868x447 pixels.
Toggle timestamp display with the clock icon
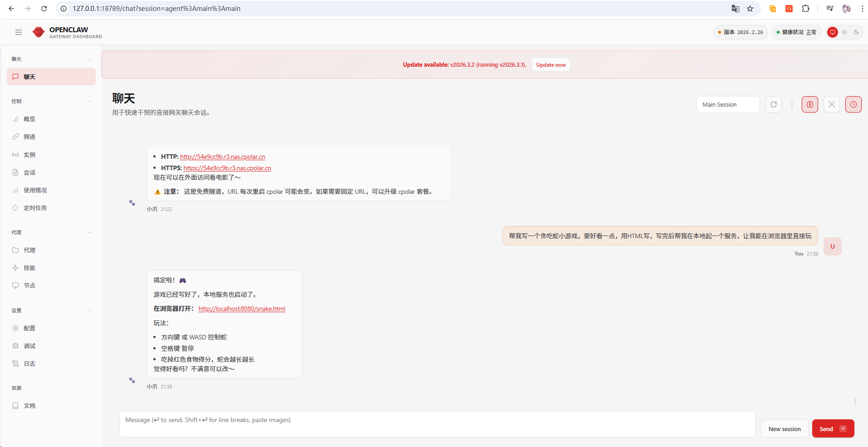(853, 104)
